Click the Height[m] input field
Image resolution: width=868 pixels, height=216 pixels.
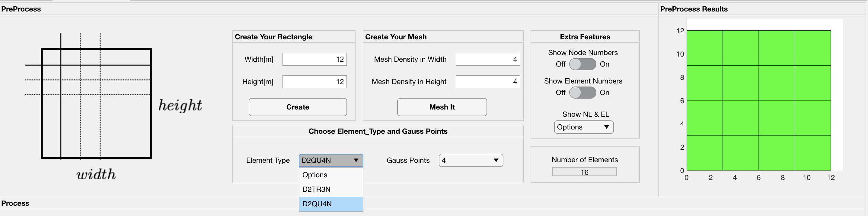coord(314,82)
